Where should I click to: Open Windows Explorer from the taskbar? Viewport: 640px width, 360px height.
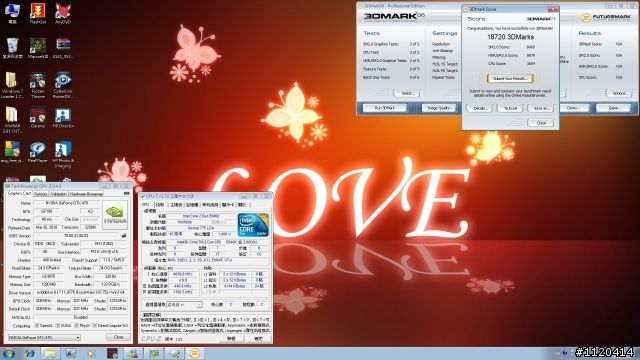coord(50,353)
